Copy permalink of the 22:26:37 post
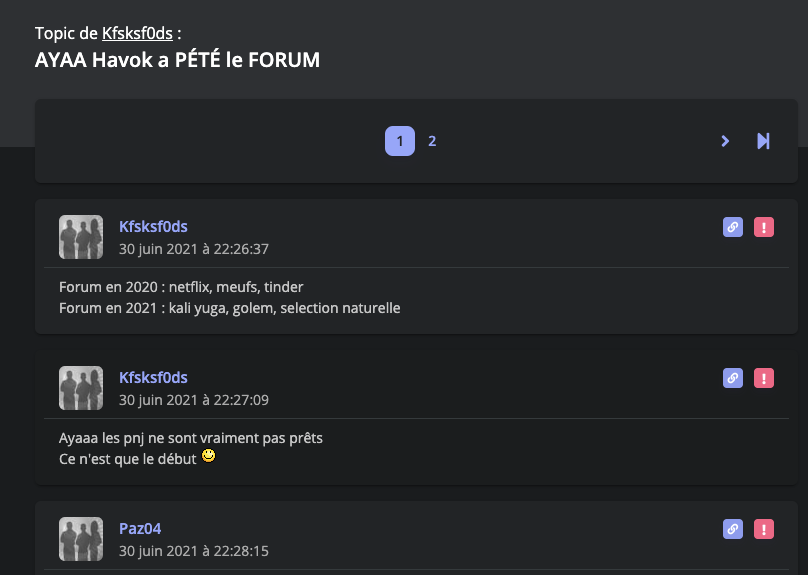Image resolution: width=808 pixels, height=575 pixels. tap(733, 228)
